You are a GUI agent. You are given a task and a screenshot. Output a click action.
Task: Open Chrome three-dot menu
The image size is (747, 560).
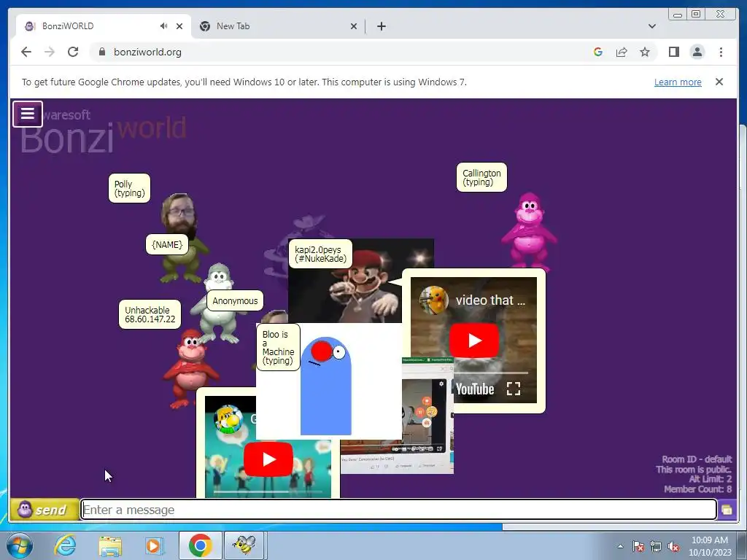point(721,52)
